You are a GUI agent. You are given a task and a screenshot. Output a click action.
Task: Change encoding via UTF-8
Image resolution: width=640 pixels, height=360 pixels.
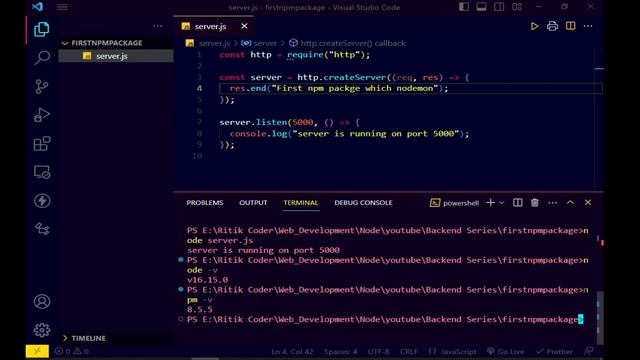378,351
